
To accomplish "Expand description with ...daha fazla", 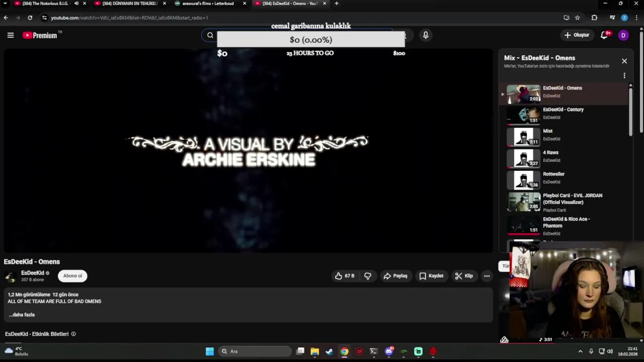I will (x=22, y=315).
